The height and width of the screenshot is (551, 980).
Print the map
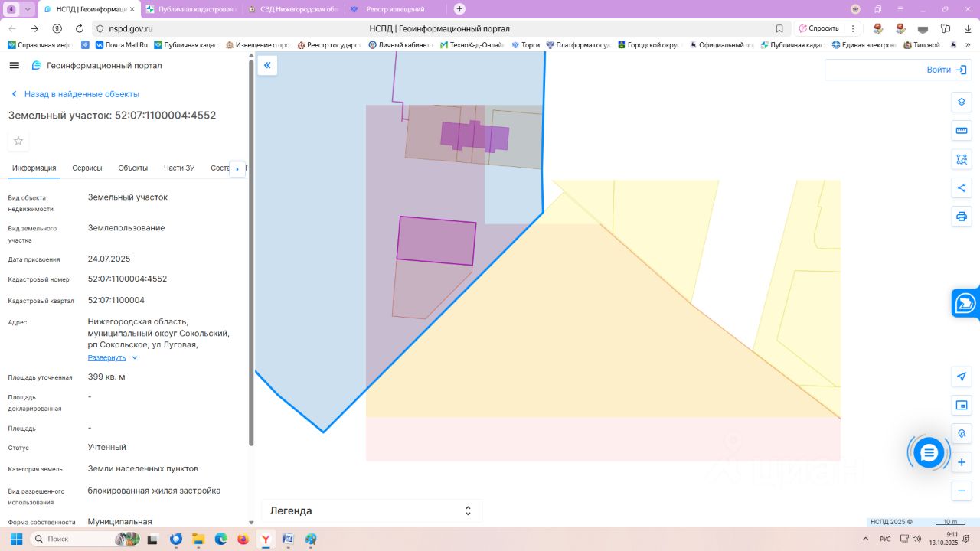tap(962, 216)
